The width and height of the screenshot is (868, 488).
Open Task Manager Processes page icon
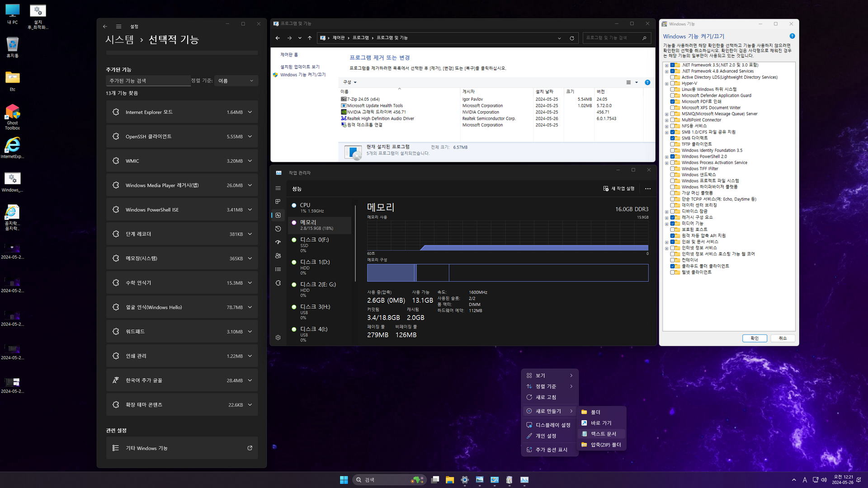tap(278, 202)
